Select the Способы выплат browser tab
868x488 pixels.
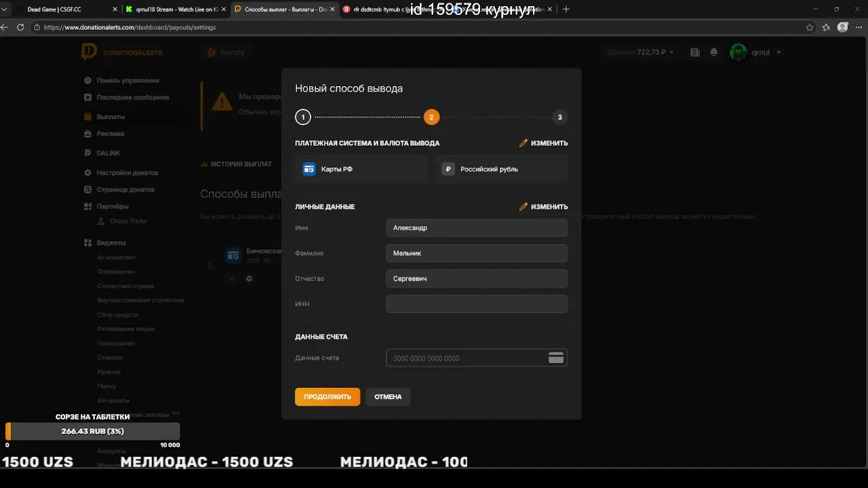(x=284, y=9)
